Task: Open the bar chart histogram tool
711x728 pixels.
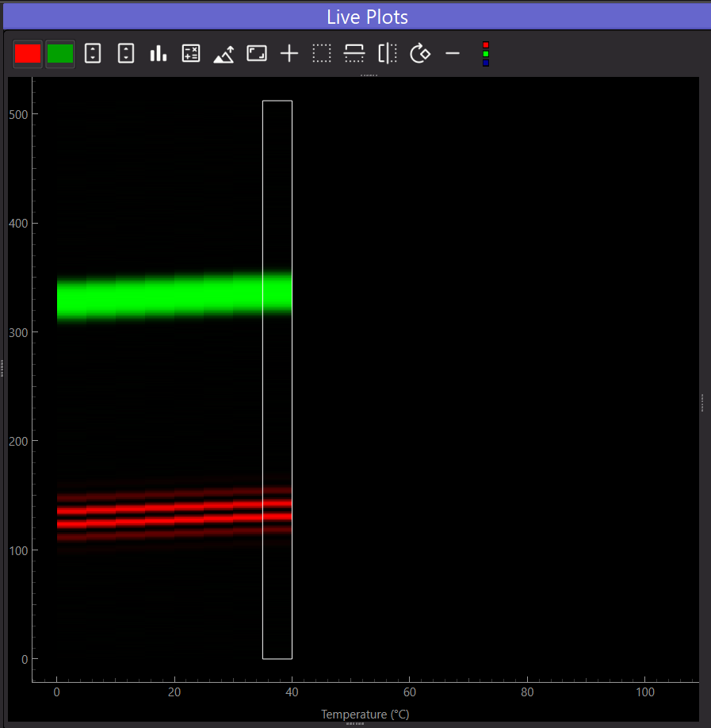Action: click(x=159, y=53)
